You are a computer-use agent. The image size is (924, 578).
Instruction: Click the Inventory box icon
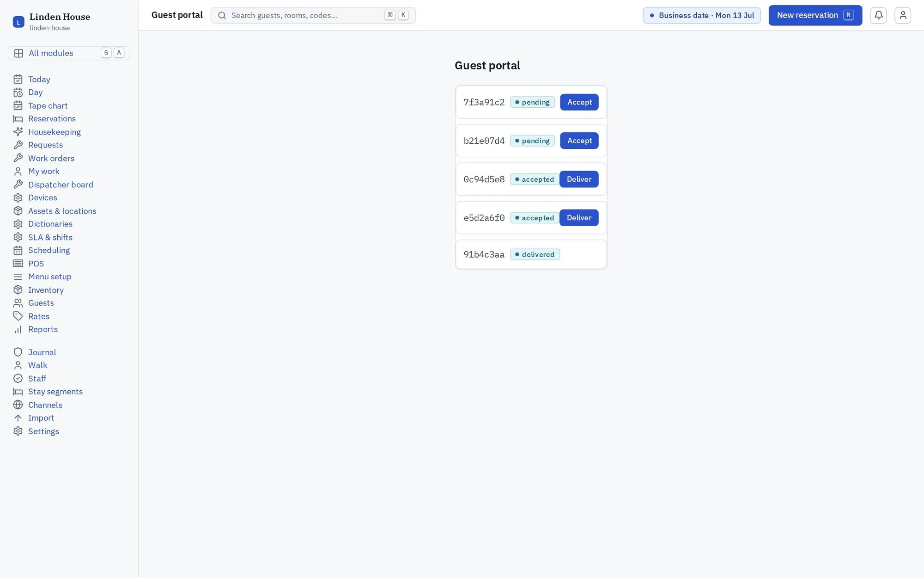18,290
